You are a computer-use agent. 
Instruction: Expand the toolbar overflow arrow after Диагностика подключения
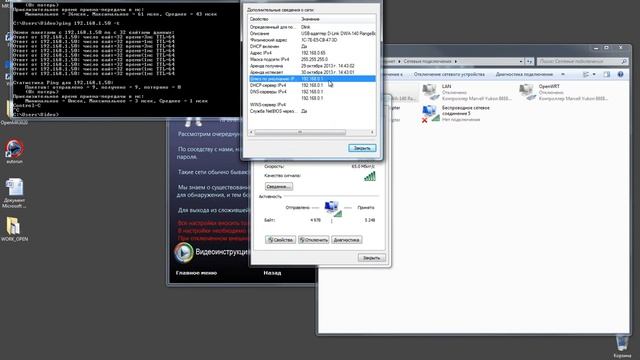[563, 74]
